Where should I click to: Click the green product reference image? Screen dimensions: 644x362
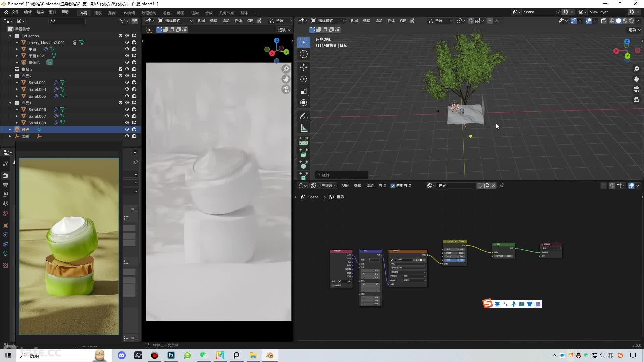(x=69, y=246)
